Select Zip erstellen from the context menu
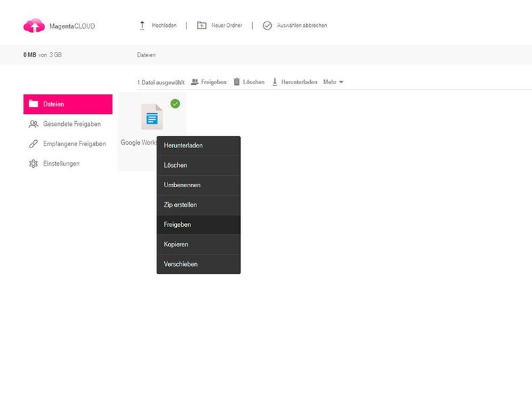 (x=198, y=205)
